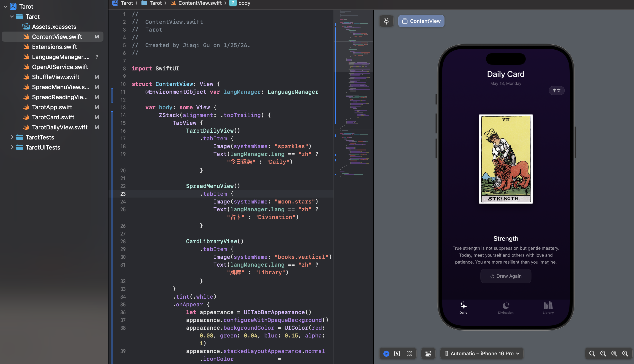Select the TarotUITests folder icon
634x364 pixels.
19,147
